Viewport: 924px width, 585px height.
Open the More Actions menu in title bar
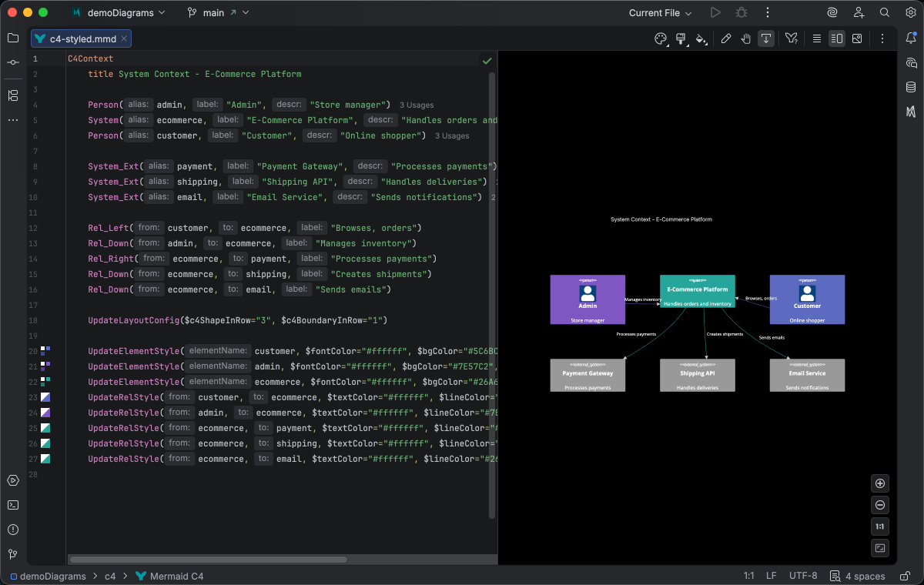[x=767, y=12]
